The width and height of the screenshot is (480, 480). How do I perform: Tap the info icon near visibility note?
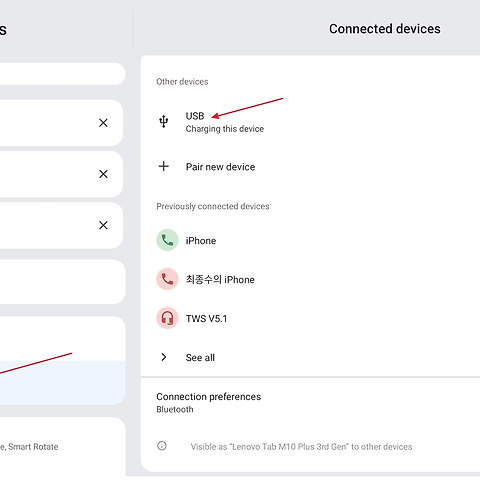click(x=162, y=446)
